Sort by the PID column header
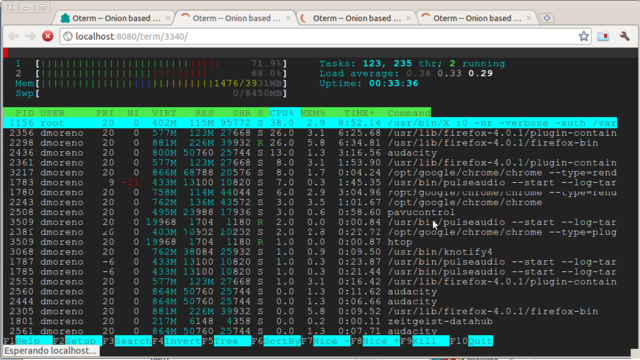 [25, 113]
